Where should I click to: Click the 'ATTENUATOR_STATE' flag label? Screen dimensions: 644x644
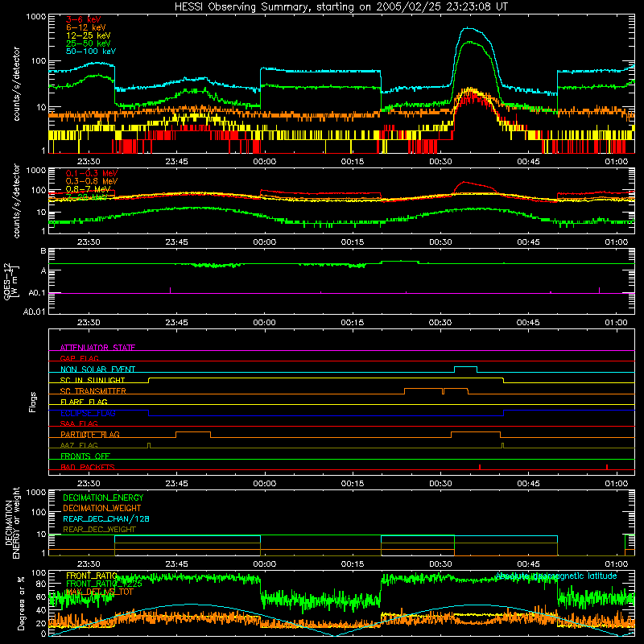(97, 348)
